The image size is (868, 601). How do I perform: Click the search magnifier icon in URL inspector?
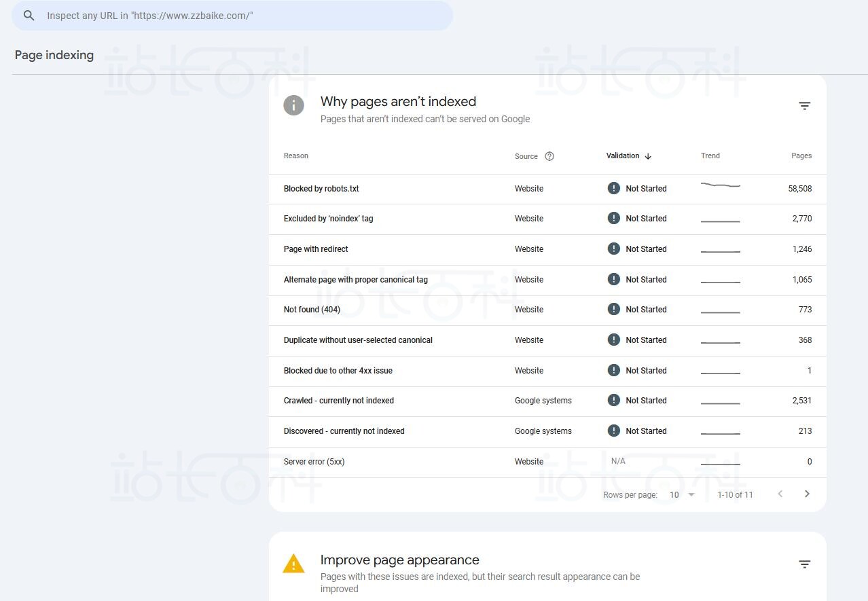tap(29, 16)
